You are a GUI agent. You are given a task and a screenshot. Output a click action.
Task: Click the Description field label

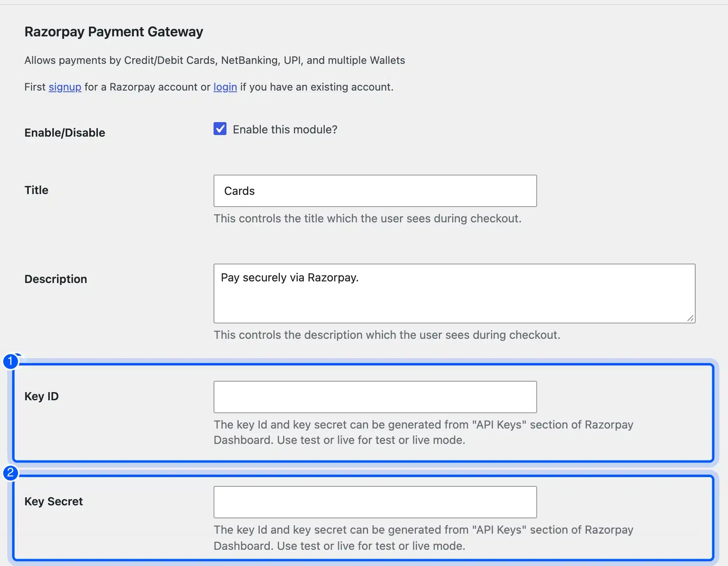pos(56,279)
